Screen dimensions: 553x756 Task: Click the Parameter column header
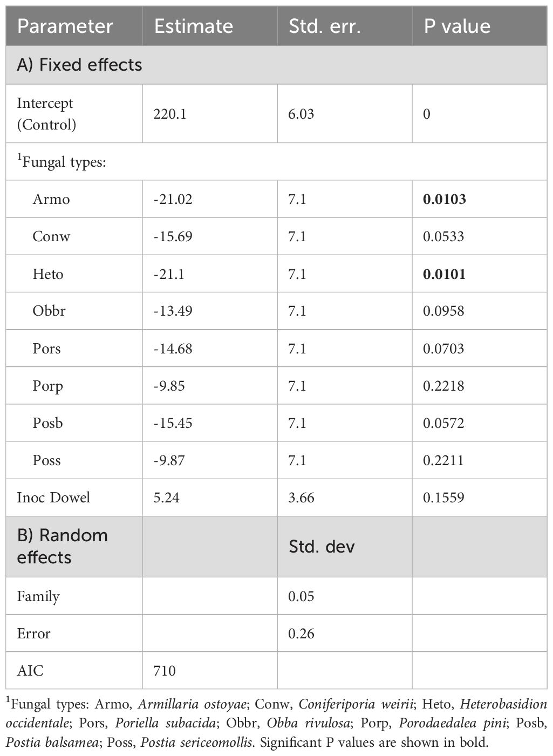pos(65,26)
